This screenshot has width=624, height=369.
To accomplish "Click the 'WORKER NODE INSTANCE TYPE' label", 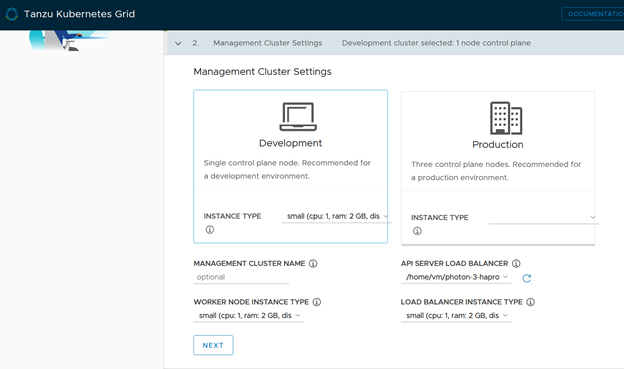I will 251,302.
